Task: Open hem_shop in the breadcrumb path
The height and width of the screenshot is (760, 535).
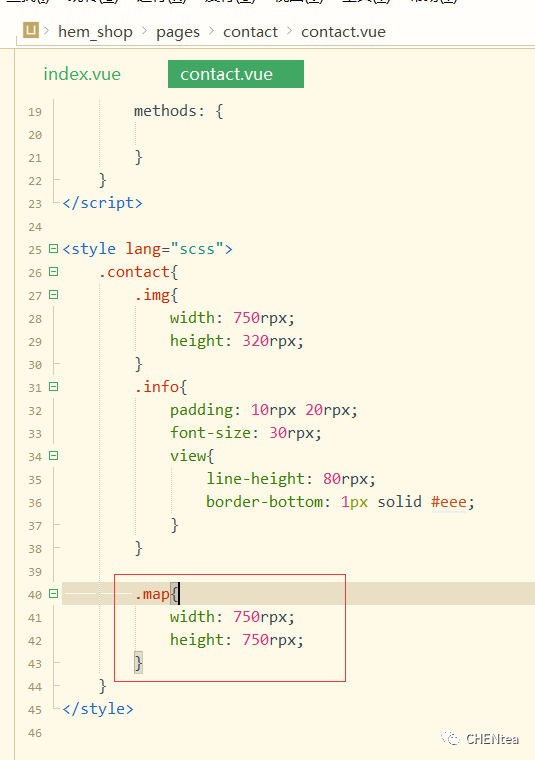Action: coord(95,32)
